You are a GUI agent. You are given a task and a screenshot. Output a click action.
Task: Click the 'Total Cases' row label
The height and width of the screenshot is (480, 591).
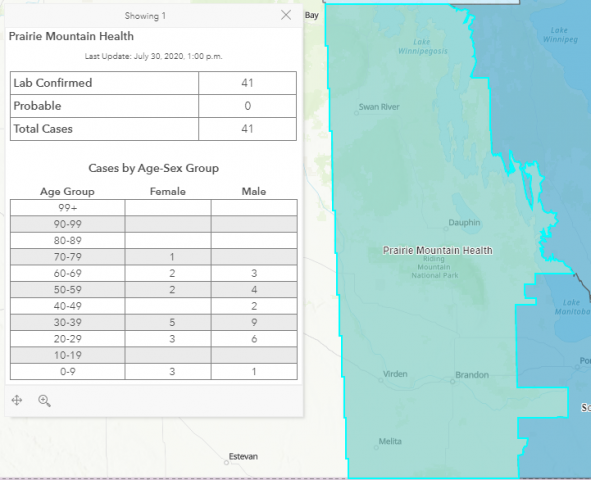43,129
